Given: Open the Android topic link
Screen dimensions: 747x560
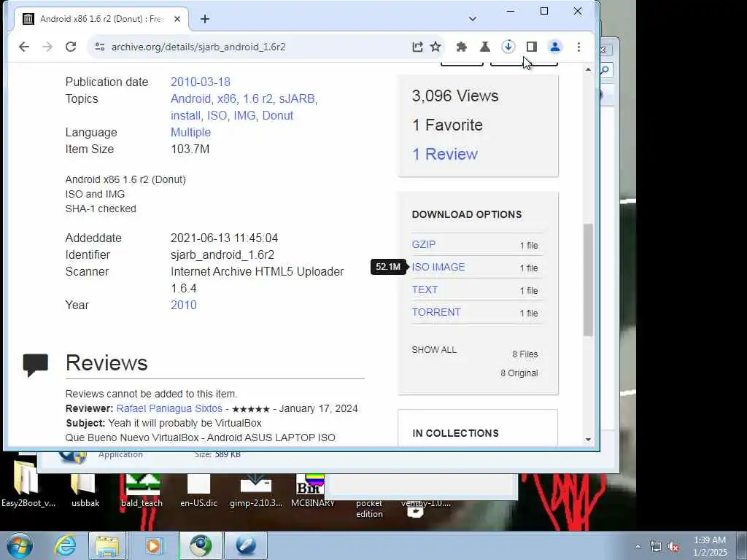Looking at the screenshot, I should [192, 98].
